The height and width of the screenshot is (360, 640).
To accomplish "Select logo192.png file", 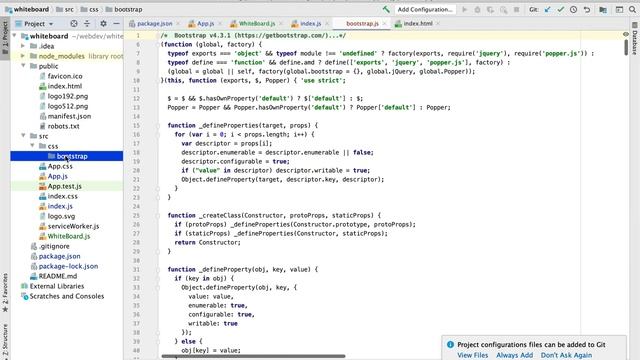I will point(67,96).
